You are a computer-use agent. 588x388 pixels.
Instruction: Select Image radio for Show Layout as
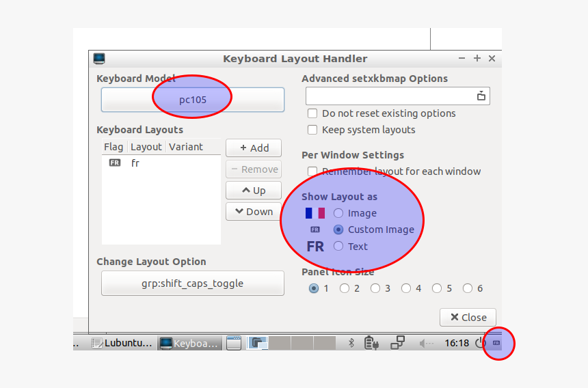[338, 213]
